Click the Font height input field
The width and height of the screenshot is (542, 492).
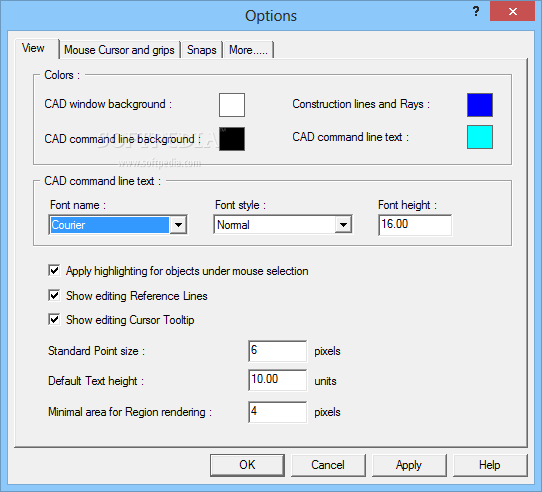coord(415,225)
